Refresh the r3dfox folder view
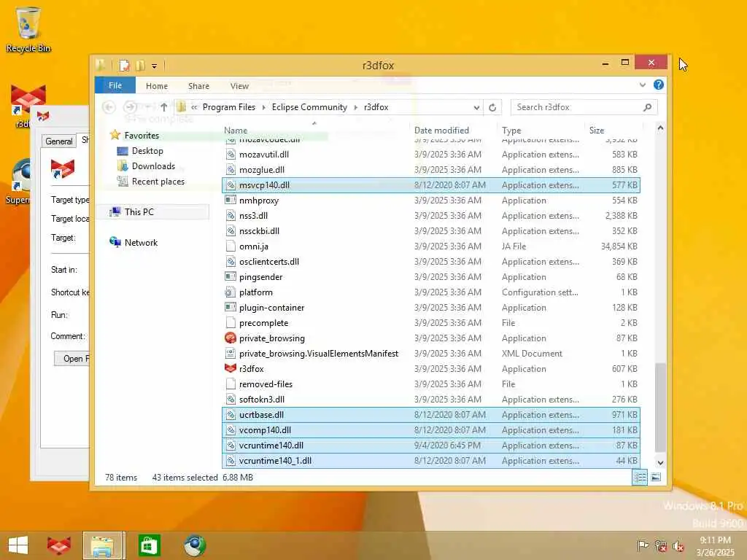Viewport: 747px width, 560px height. [x=492, y=108]
